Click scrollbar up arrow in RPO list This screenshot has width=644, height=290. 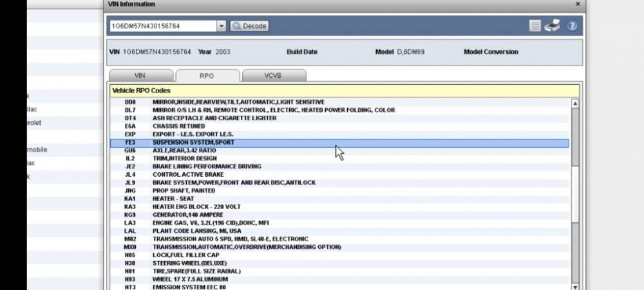[x=575, y=103]
